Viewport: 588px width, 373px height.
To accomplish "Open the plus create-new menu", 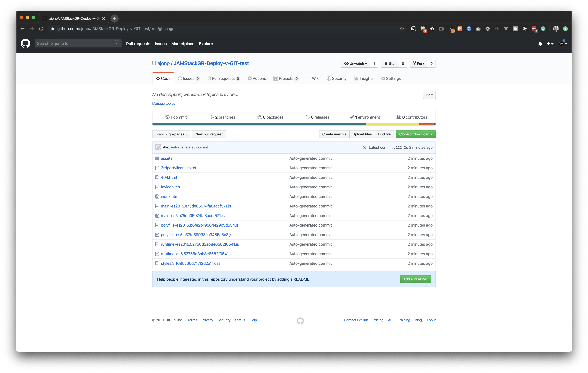I will coord(550,44).
